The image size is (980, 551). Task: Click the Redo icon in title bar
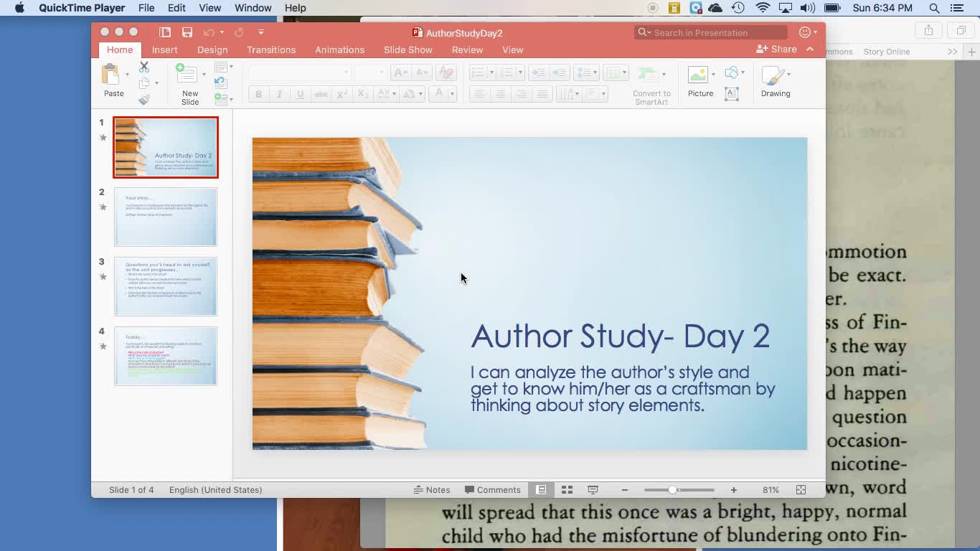point(239,32)
